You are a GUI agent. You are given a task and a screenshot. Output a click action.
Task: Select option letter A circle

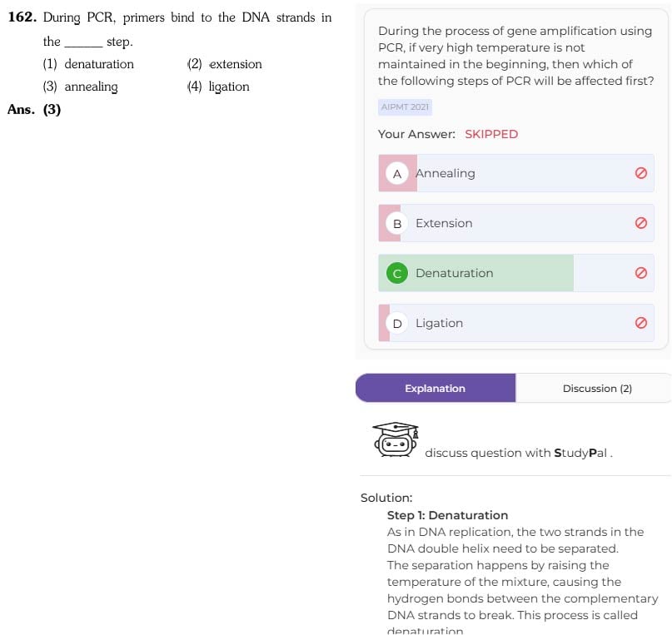[x=397, y=174]
